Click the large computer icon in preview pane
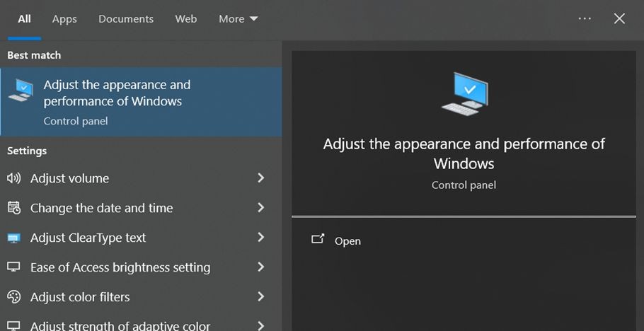This screenshot has width=644, height=331. (x=464, y=93)
